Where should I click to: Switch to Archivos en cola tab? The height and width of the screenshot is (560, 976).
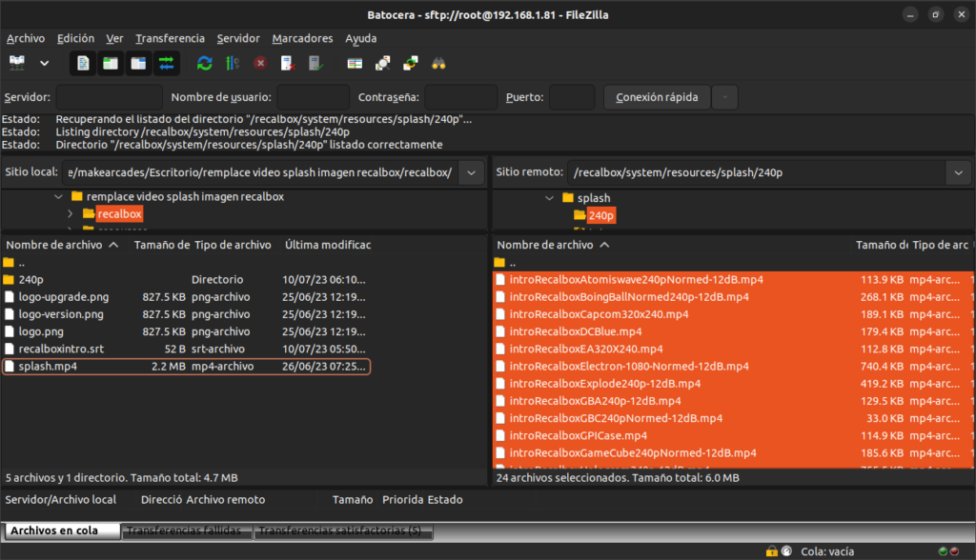point(62,530)
